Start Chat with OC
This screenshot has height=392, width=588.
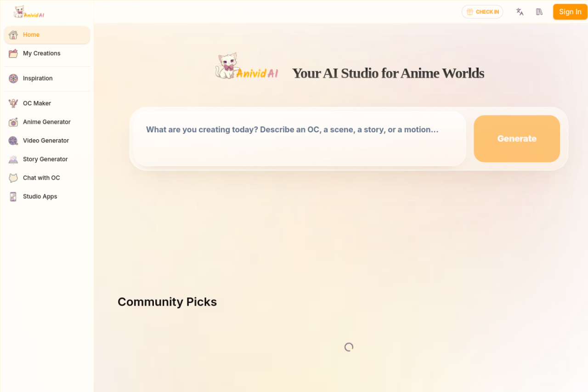tap(47, 178)
